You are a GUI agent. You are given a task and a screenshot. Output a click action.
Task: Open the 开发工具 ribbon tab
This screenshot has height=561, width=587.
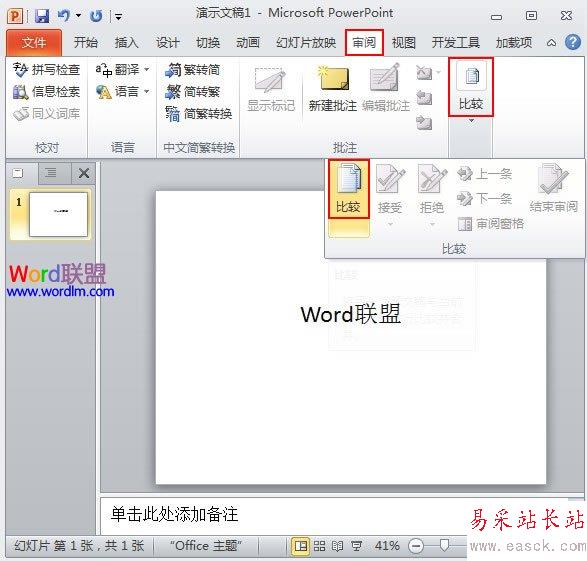[456, 43]
